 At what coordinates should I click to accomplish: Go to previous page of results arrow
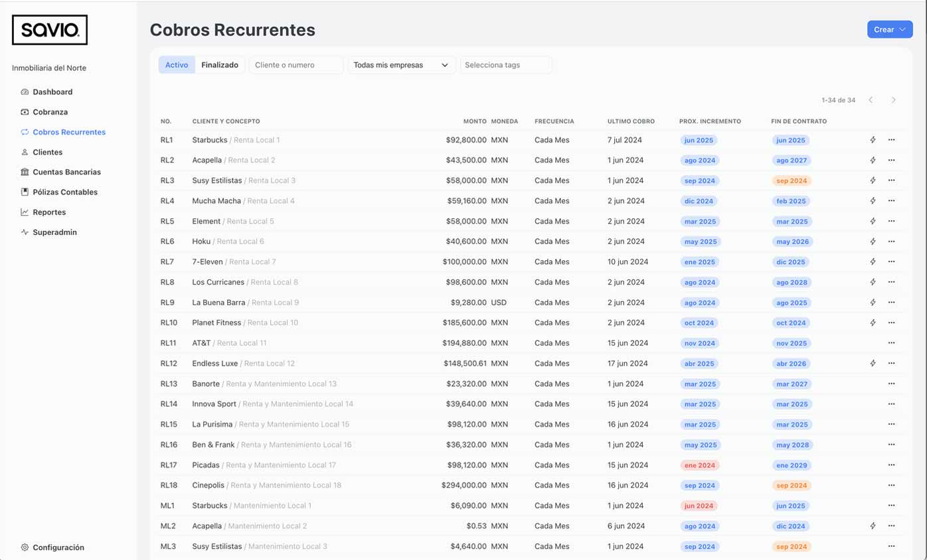(x=871, y=100)
